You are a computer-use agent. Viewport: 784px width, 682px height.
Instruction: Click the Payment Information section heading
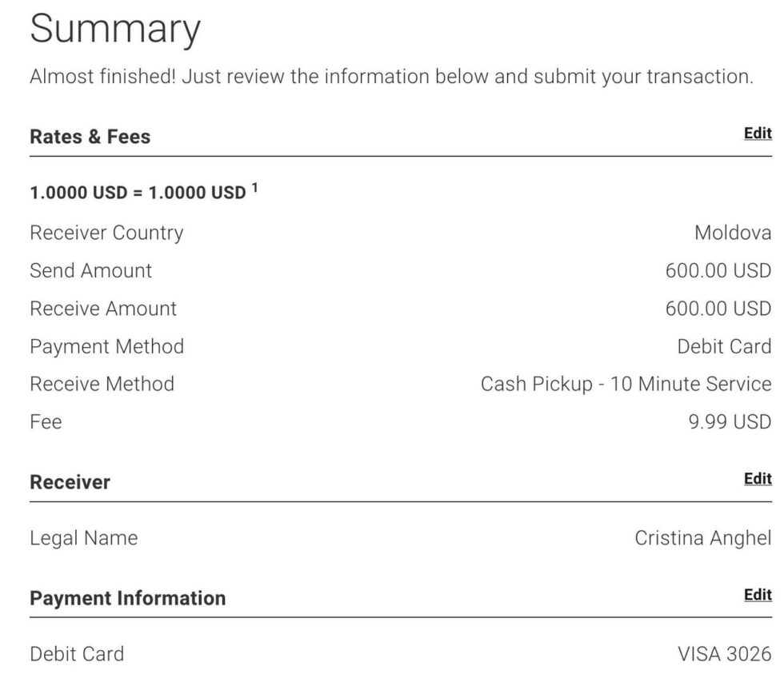[x=127, y=598]
